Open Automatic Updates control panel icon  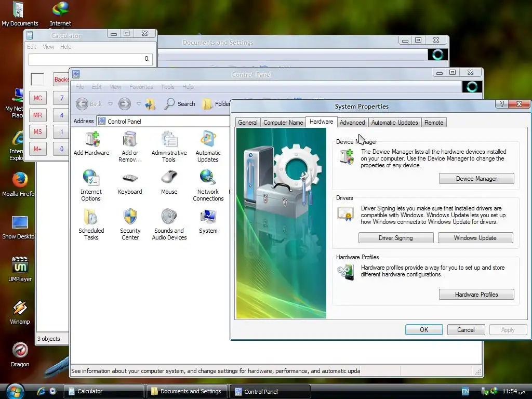pyautogui.click(x=208, y=147)
